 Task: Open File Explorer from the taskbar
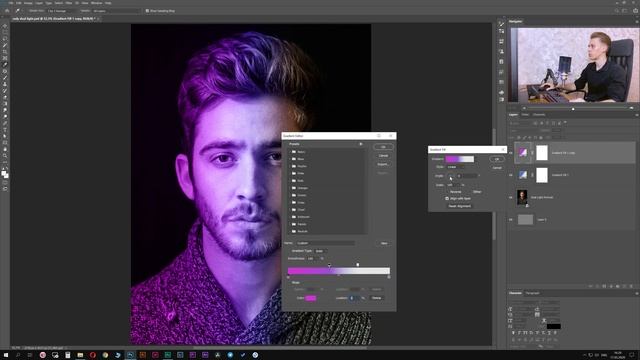(x=80, y=355)
